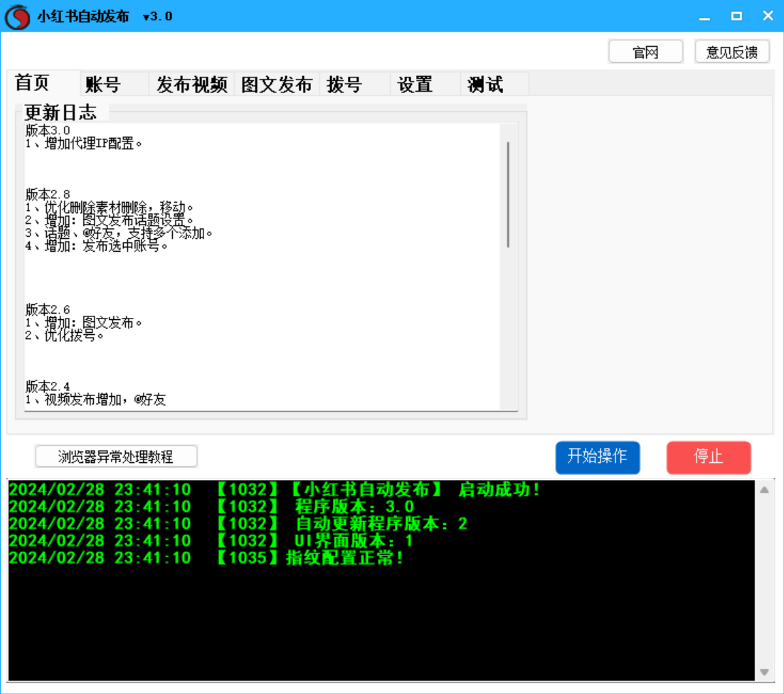The height and width of the screenshot is (694, 784).
Task: Maximize the 小红书自动发布 window
Action: 736,16
